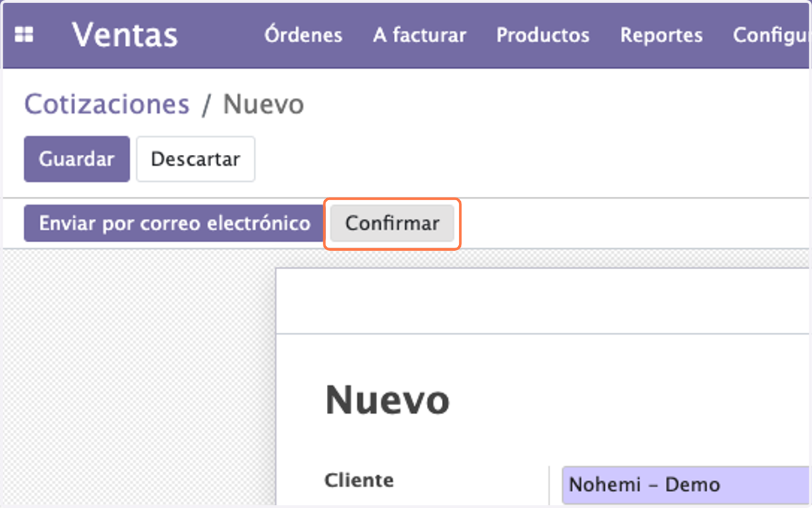Open the Productos menu

543,35
